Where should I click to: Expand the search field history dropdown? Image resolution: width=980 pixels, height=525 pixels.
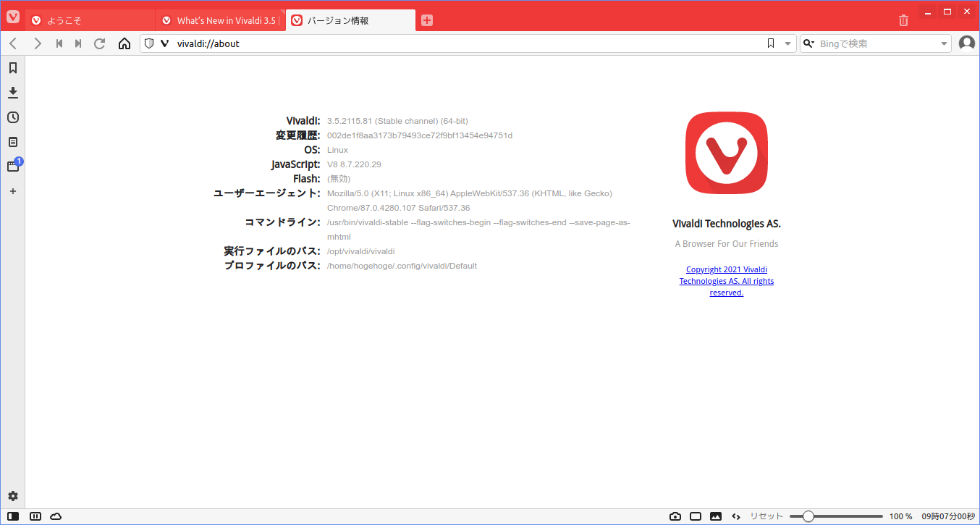coord(944,43)
